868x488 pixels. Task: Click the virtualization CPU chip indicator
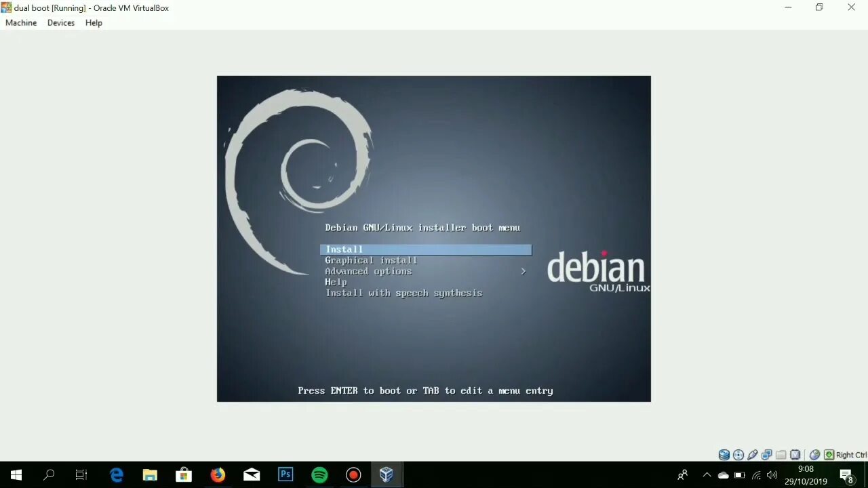795,455
